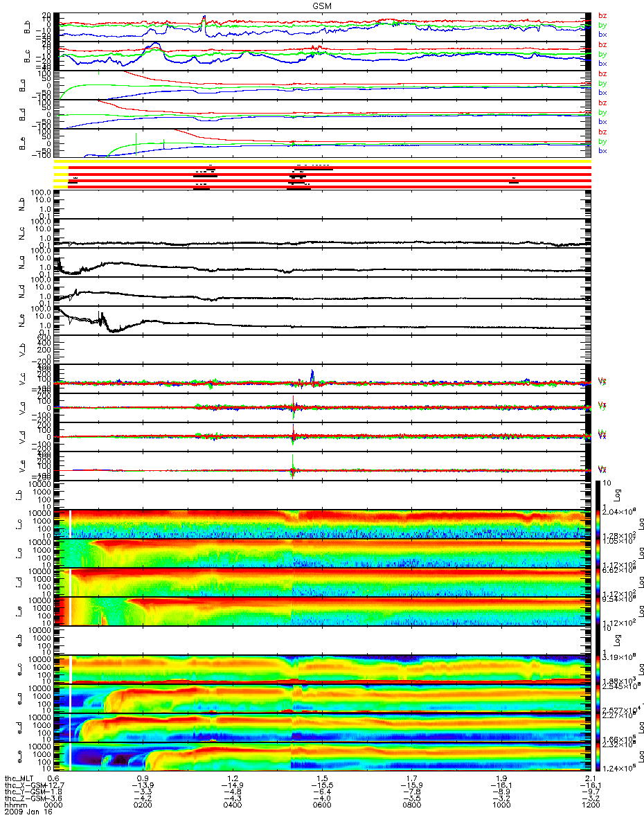The width and height of the screenshot is (644, 831).
Task: Click the 1000 time tick label
Action: 501,806
